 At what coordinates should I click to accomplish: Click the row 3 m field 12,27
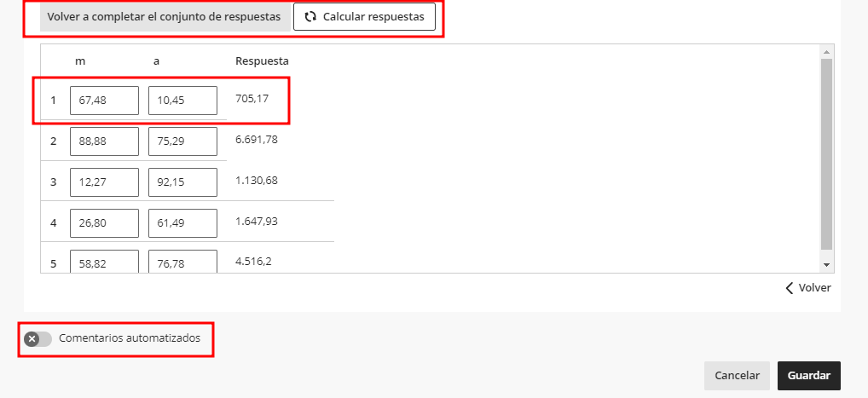[104, 182]
